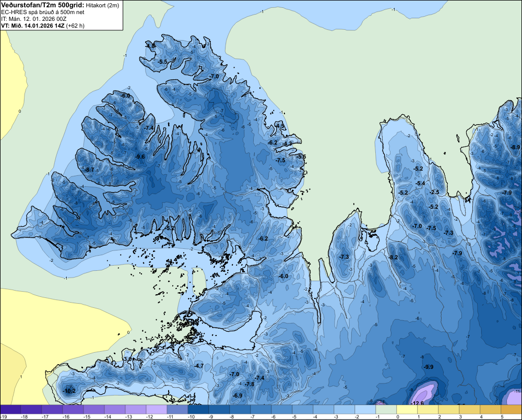Click the legend swatch between 4 and 5
Viewport: 522px width, 420px height.
click(x=490, y=409)
